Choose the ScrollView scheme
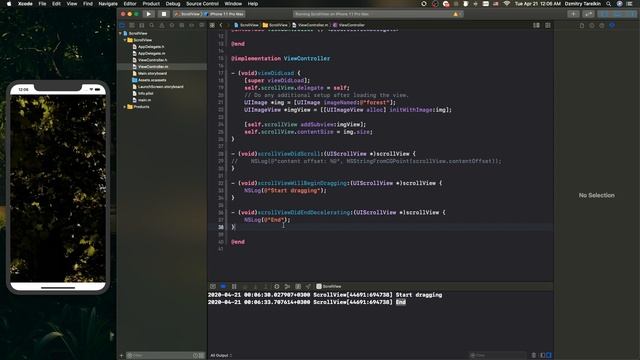Screen dimensions: 640x360 pyautogui.click(x=188, y=14)
